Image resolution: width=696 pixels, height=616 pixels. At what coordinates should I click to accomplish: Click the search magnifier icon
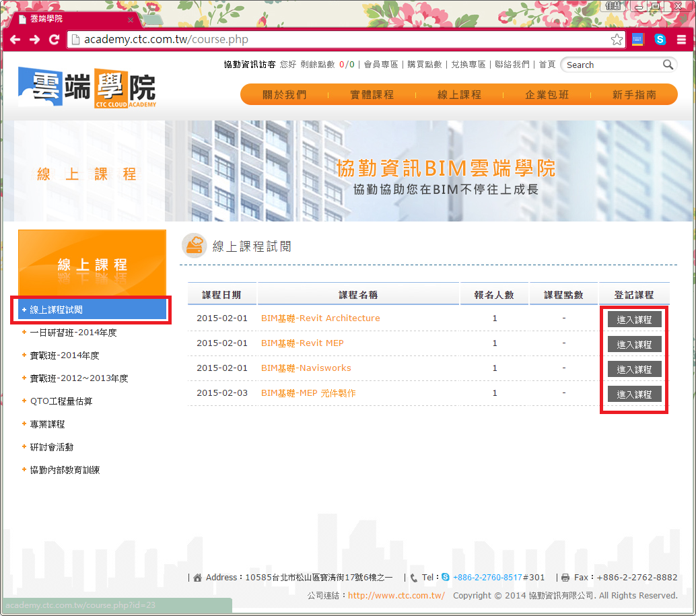(x=668, y=65)
